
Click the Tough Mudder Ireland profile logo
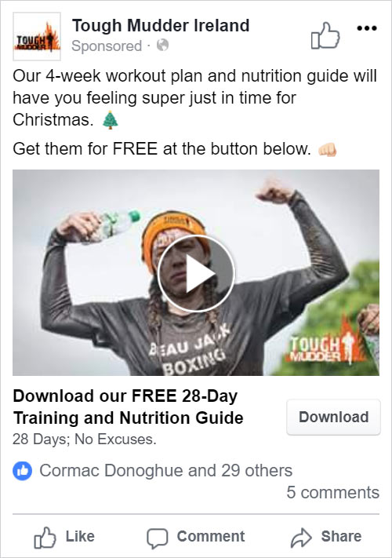click(37, 37)
